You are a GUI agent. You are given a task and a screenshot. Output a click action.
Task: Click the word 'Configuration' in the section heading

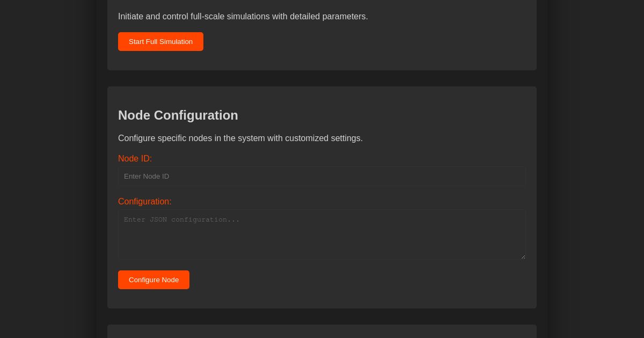click(x=196, y=115)
